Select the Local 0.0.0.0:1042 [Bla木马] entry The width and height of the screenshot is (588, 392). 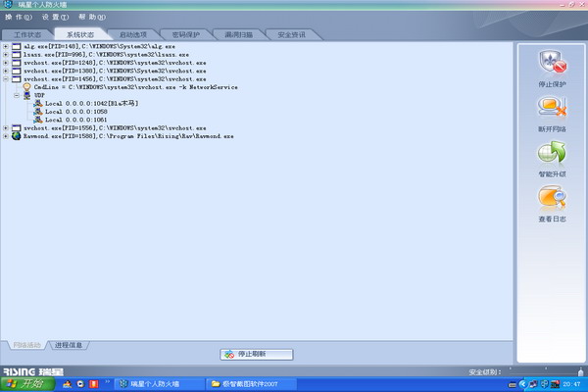pyautogui.click(x=91, y=103)
